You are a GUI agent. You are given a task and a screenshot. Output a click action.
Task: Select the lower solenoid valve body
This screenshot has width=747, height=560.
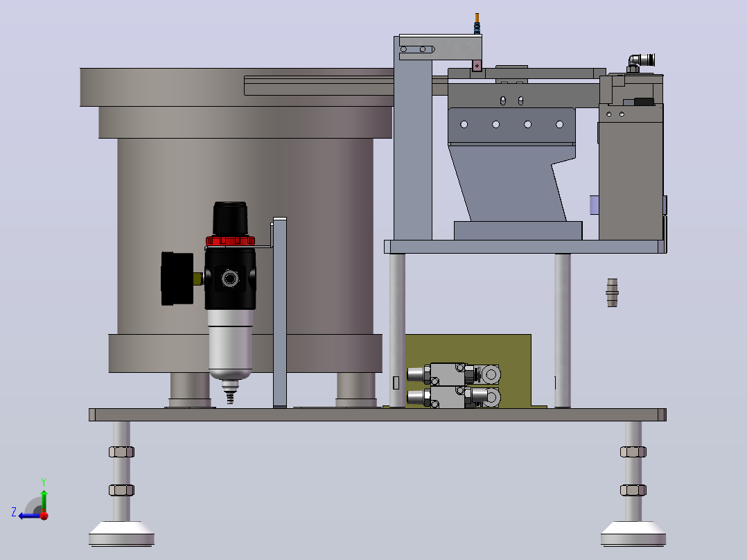(x=447, y=397)
